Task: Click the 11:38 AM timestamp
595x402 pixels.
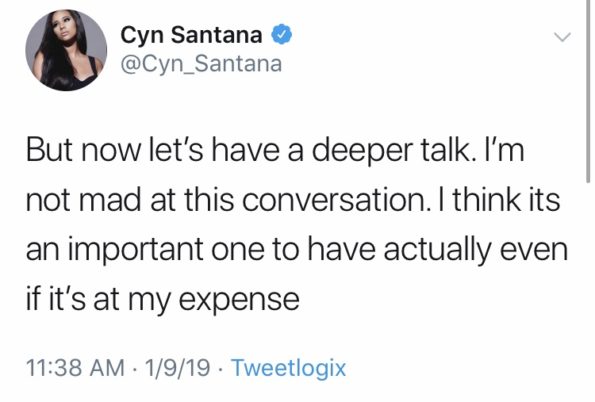Action: point(75,368)
